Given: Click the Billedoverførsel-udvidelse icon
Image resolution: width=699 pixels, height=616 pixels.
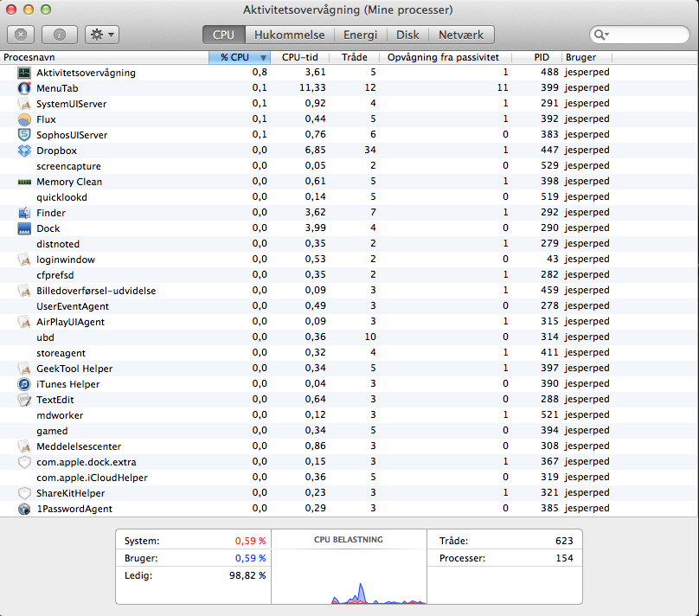Looking at the screenshot, I should [x=24, y=291].
